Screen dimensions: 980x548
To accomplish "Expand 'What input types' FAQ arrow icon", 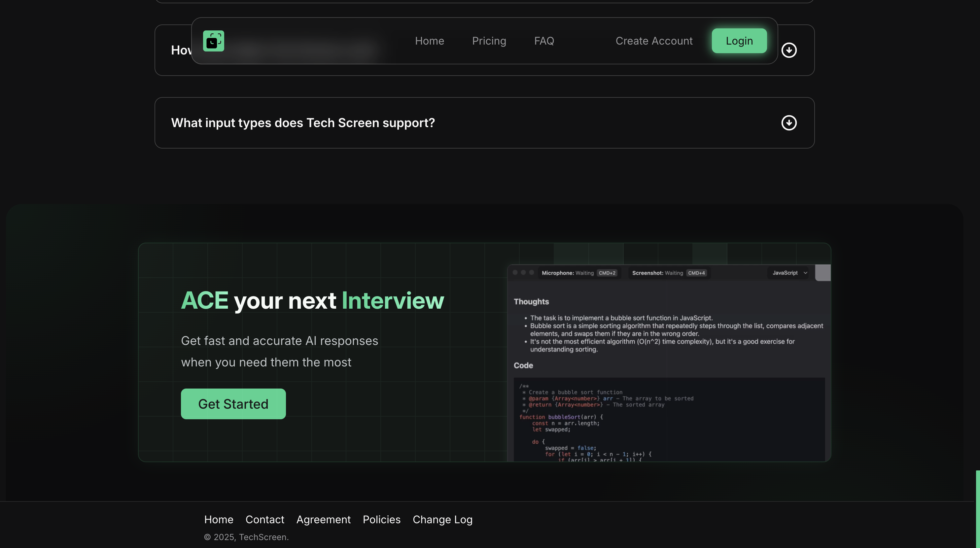I will (788, 123).
